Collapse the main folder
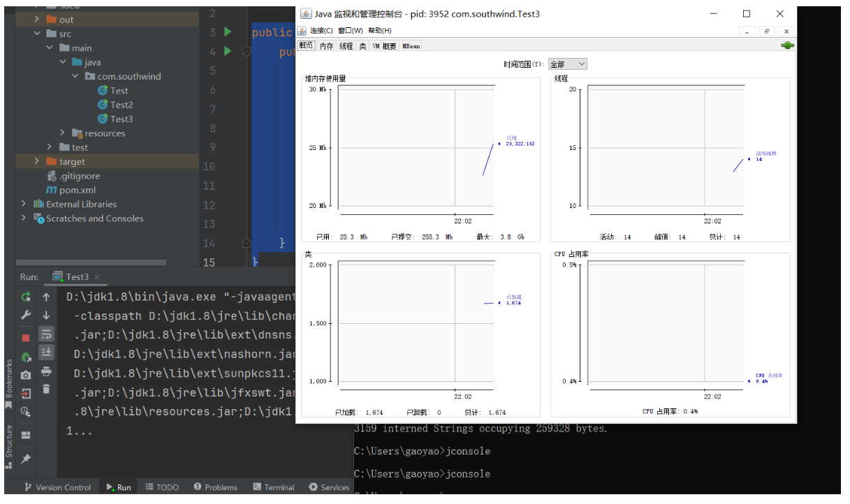The width and height of the screenshot is (850, 504). pos(50,48)
